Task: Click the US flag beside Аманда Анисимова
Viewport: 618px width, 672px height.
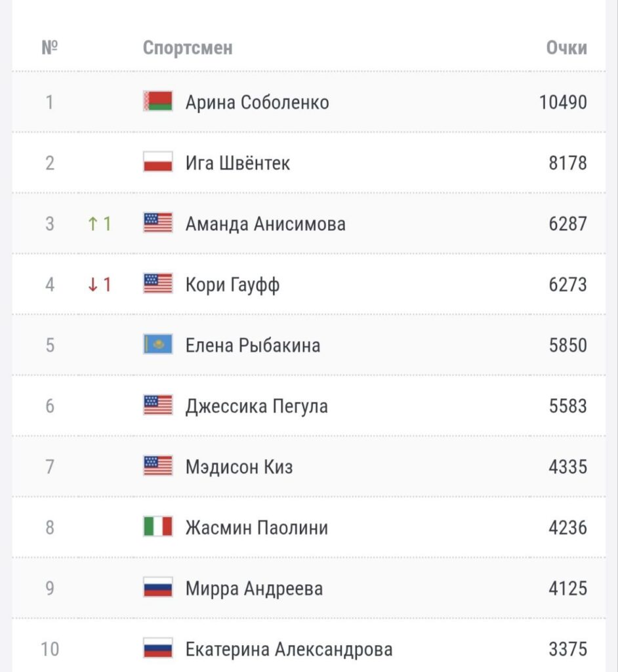Action: 157,224
